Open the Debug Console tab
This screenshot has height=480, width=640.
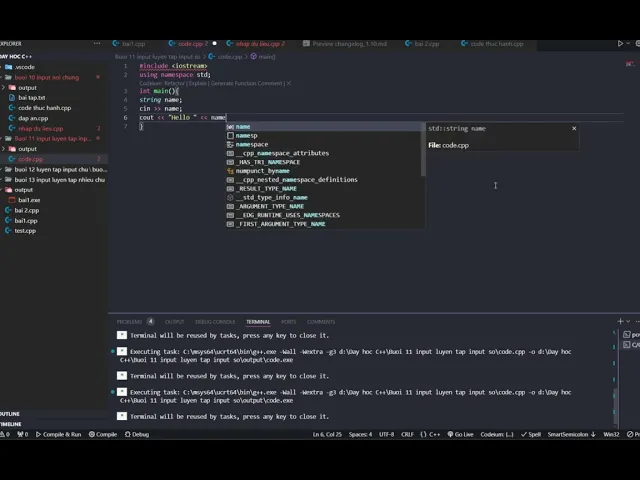coord(215,322)
